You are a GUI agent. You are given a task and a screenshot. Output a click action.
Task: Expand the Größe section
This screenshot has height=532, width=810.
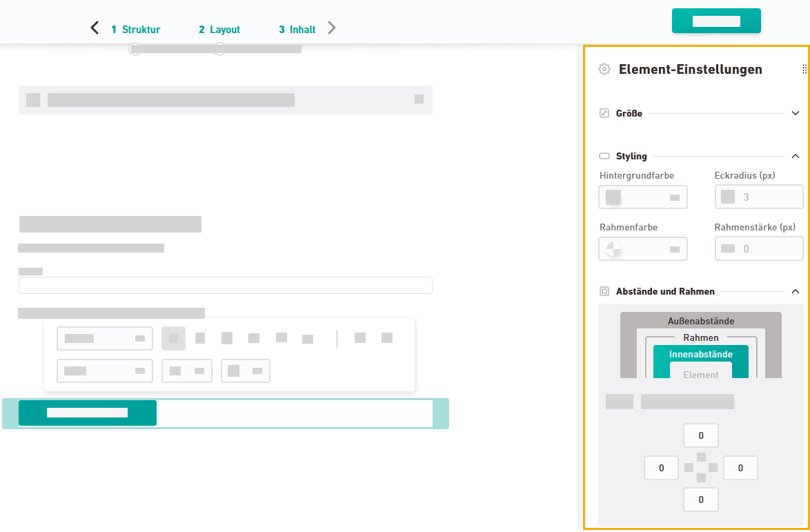[795, 113]
